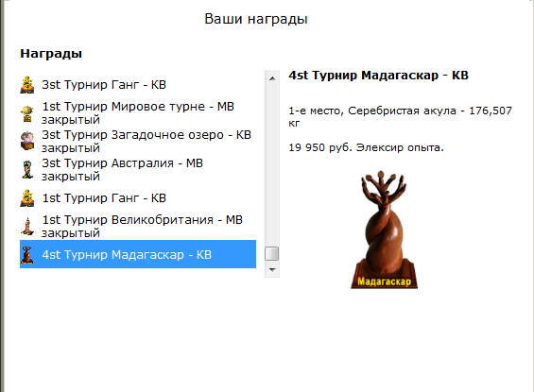Click the trophy icon for Турнир Австралия
The image size is (534, 392).
(27, 169)
